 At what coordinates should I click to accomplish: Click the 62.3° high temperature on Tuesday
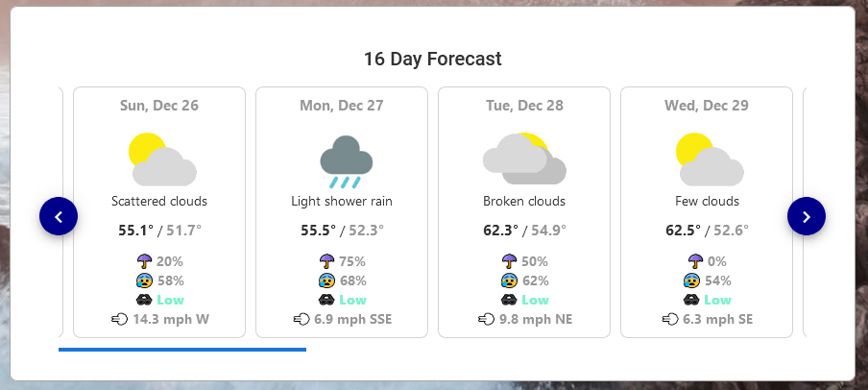coord(500,231)
